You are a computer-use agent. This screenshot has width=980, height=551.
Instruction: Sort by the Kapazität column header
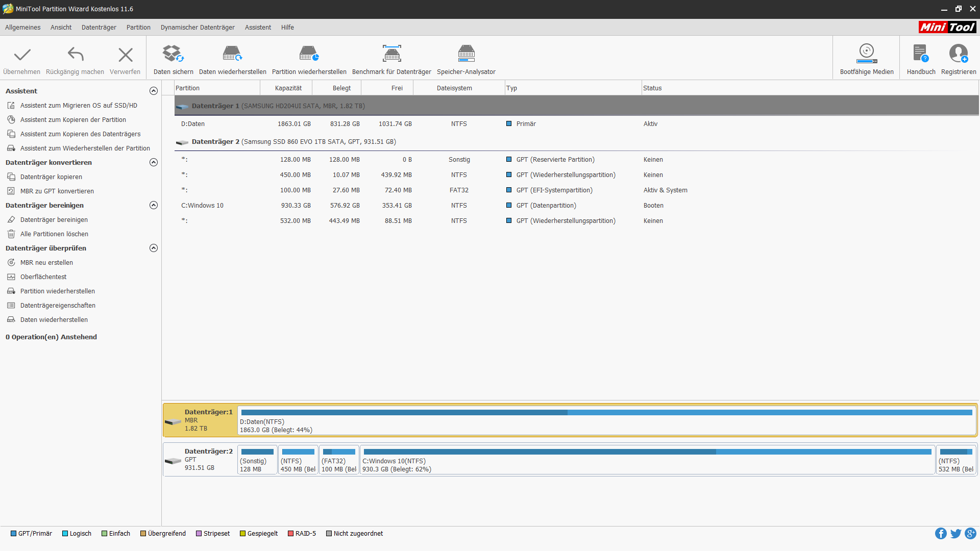coord(288,88)
